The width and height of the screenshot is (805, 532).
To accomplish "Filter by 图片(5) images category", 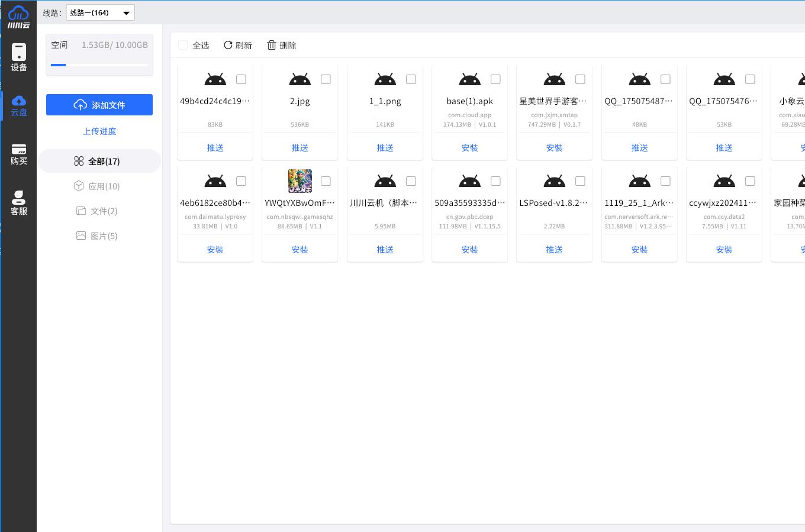I will pos(97,236).
